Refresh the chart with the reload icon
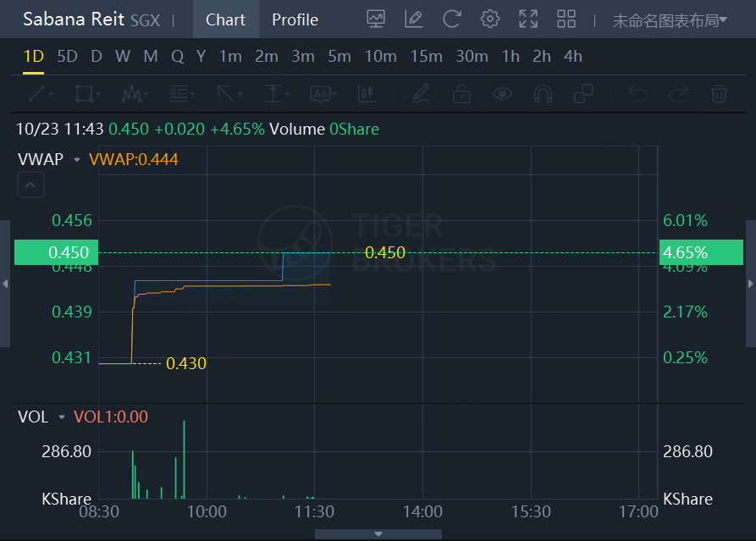Viewport: 756px width, 541px height. tap(452, 19)
